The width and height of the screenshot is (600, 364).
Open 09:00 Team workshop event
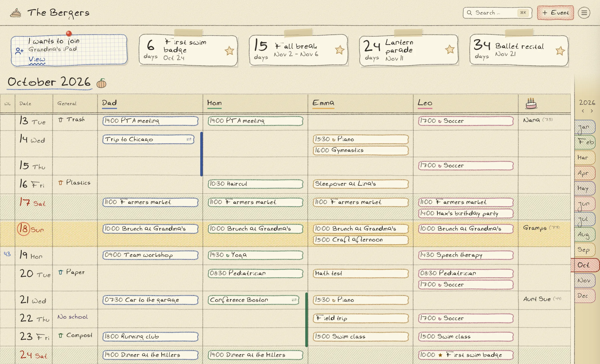tap(150, 255)
